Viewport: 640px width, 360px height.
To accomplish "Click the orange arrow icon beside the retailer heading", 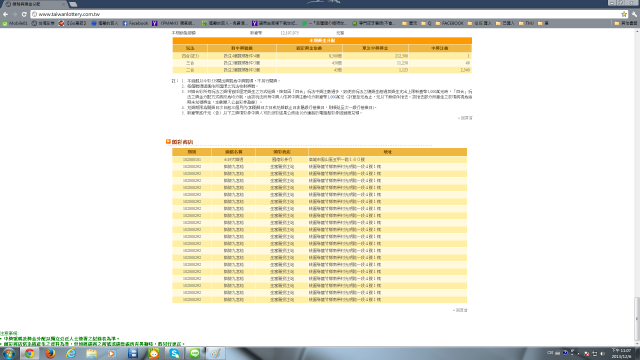I will [168, 142].
